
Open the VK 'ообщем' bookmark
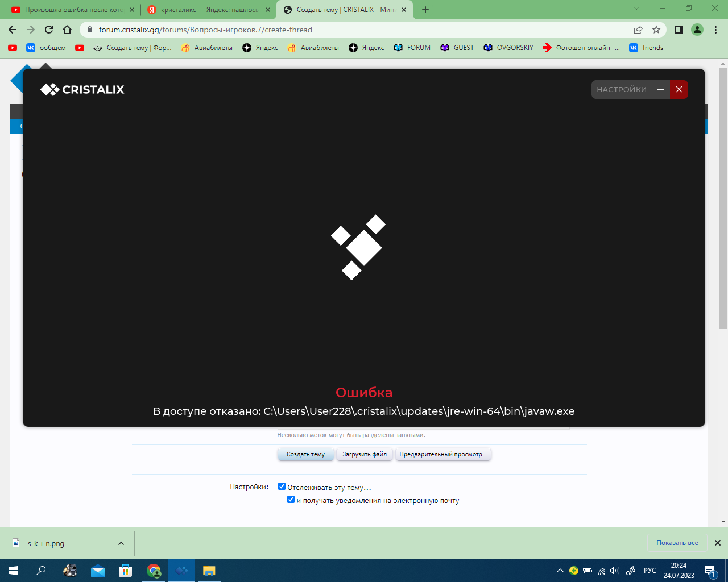[46, 48]
